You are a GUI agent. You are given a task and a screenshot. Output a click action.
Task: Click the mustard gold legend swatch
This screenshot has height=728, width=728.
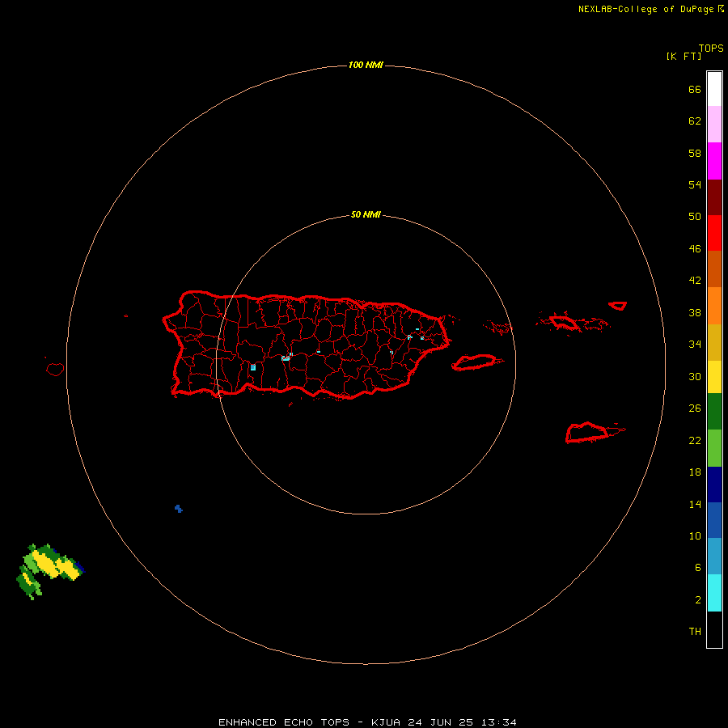(714, 342)
